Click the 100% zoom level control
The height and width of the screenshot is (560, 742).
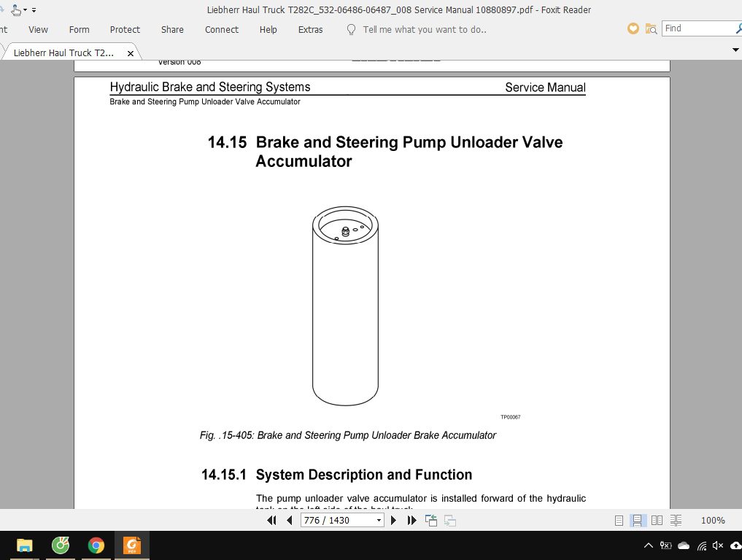coord(712,520)
